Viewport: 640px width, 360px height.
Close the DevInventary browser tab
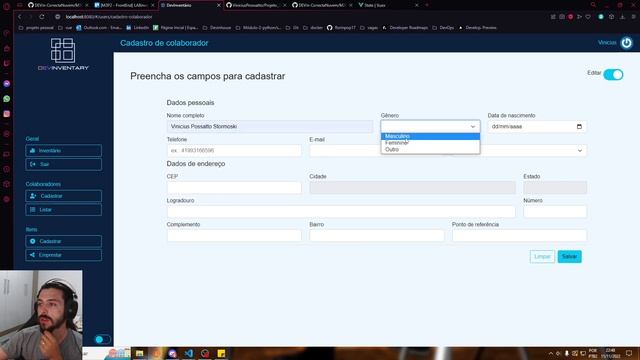click(218, 5)
